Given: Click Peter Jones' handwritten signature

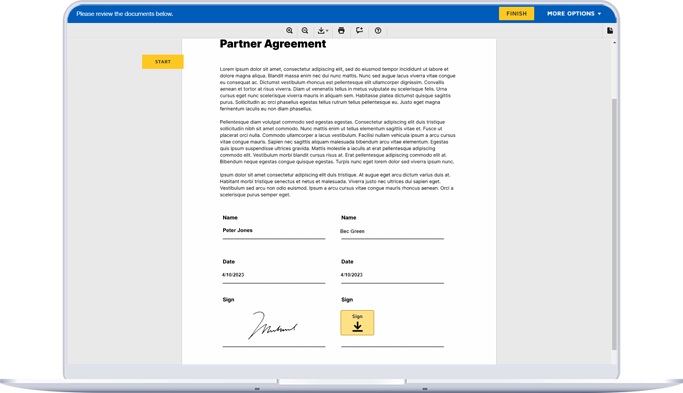Looking at the screenshot, I should [273, 325].
